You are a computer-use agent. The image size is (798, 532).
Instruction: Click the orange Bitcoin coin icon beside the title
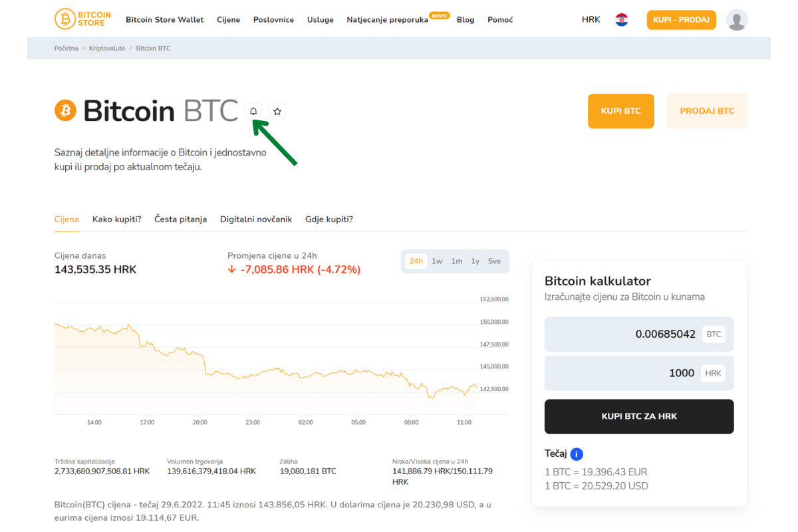pyautogui.click(x=65, y=110)
